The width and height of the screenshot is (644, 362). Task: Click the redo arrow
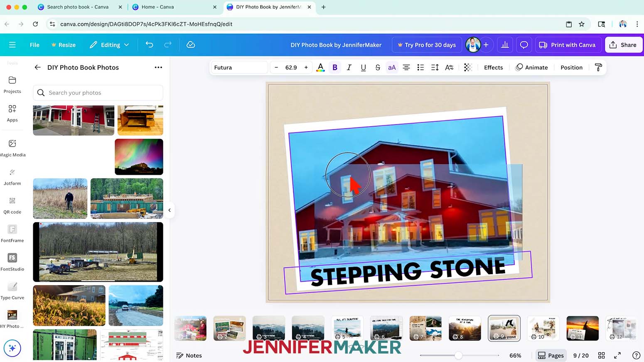point(168,45)
